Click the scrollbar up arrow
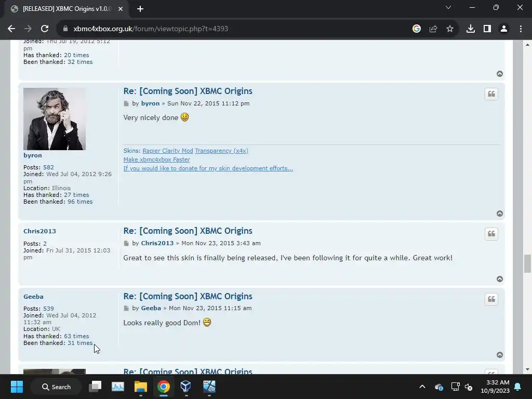The image size is (532, 399). [x=527, y=45]
